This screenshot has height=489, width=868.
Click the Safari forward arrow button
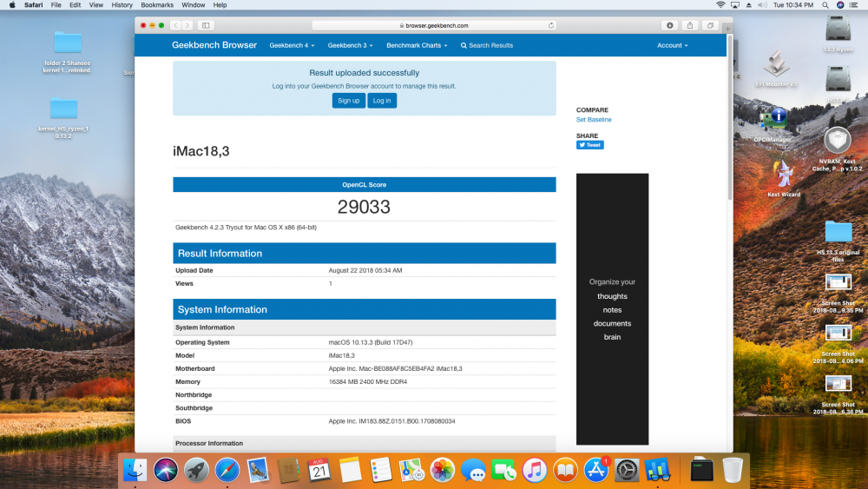(187, 25)
